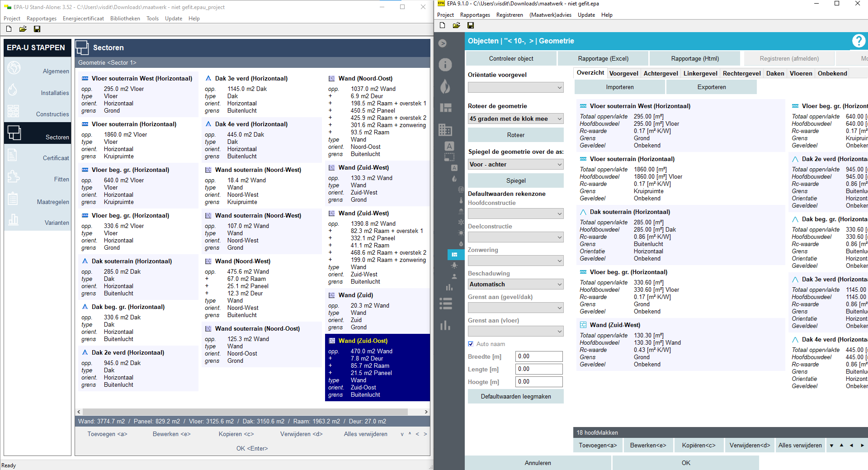This screenshot has width=868, height=470.
Task: Click the floor plan layout icon in sidebar
Action: [x=446, y=108]
